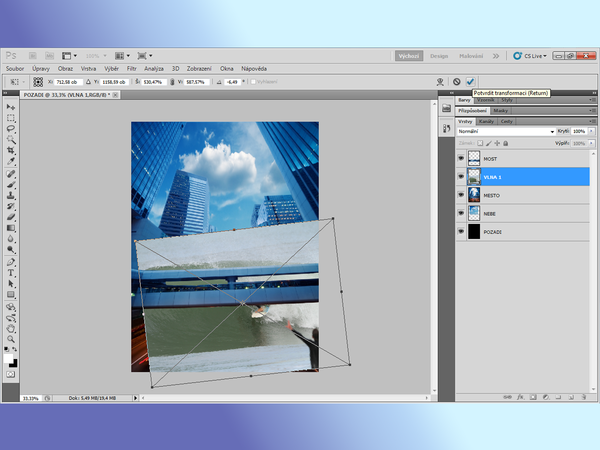Click the Malování workspace button
This screenshot has width=600, height=450.
pos(471,56)
